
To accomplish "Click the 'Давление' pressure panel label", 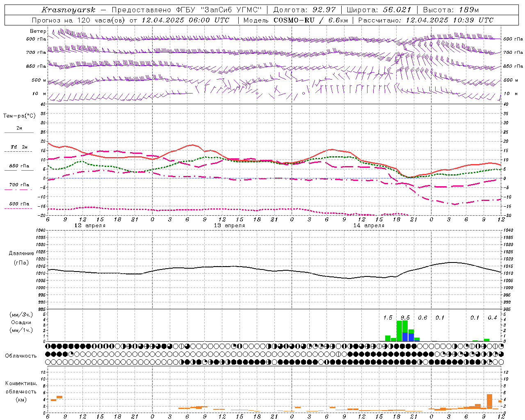I will pos(21,253).
